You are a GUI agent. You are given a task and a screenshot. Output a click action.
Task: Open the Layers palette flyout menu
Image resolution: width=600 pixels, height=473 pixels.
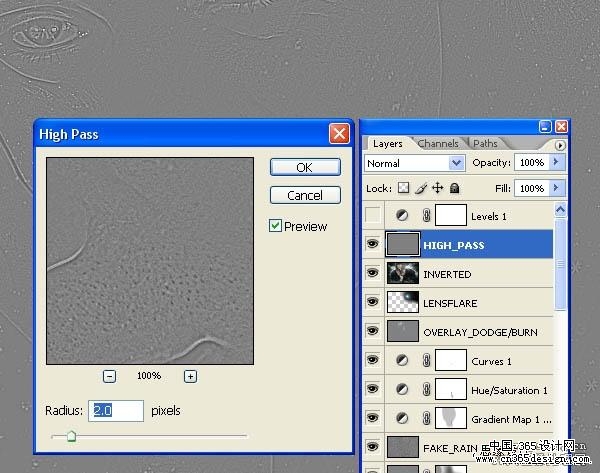pyautogui.click(x=560, y=145)
